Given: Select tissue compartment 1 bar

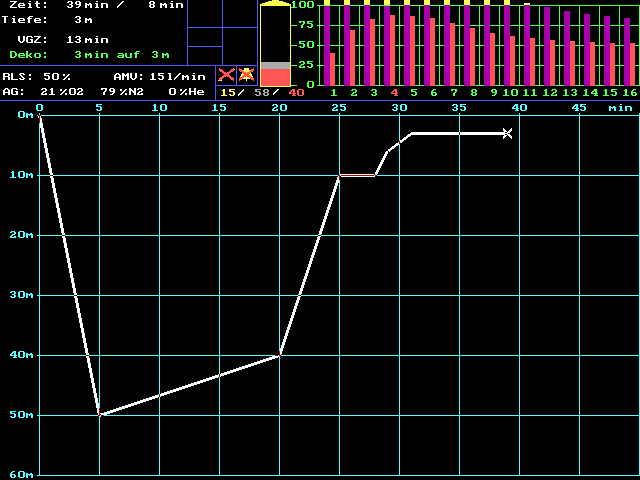Looking at the screenshot, I should tap(332, 46).
